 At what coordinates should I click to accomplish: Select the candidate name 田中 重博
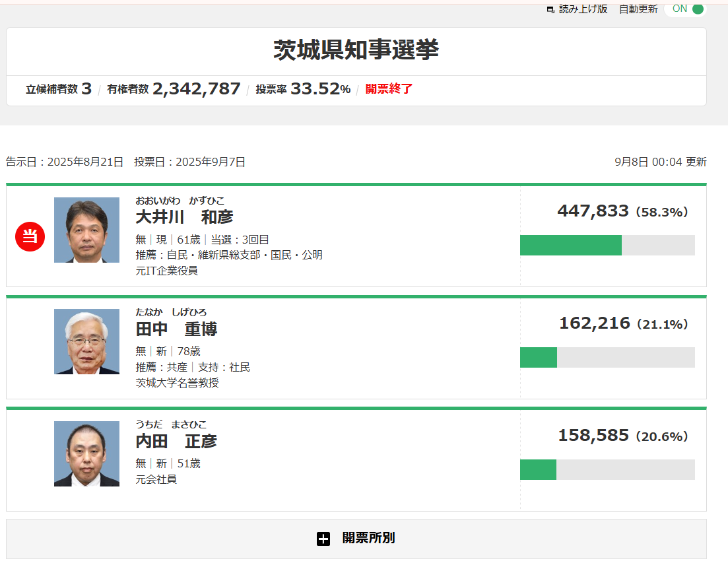[x=176, y=329]
